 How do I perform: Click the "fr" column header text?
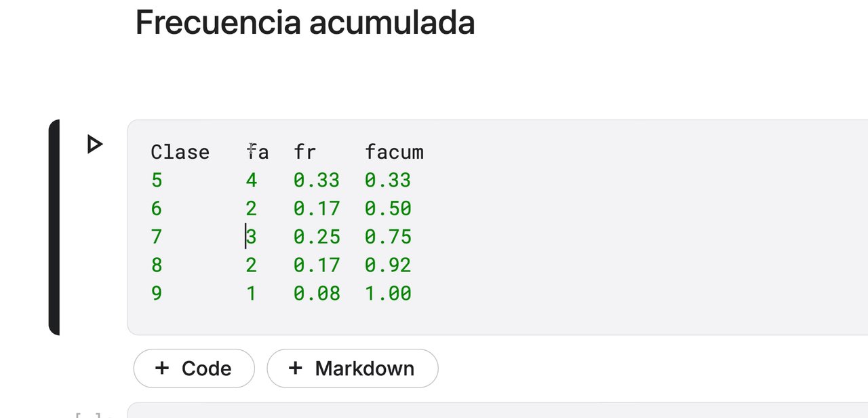click(305, 152)
